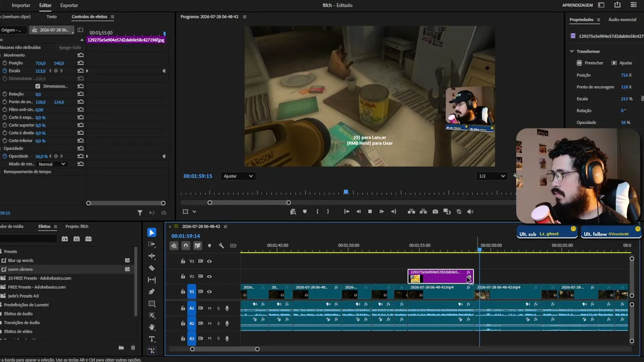Mark In point in Program monitor
This screenshot has height=362, width=644.
tap(317, 212)
